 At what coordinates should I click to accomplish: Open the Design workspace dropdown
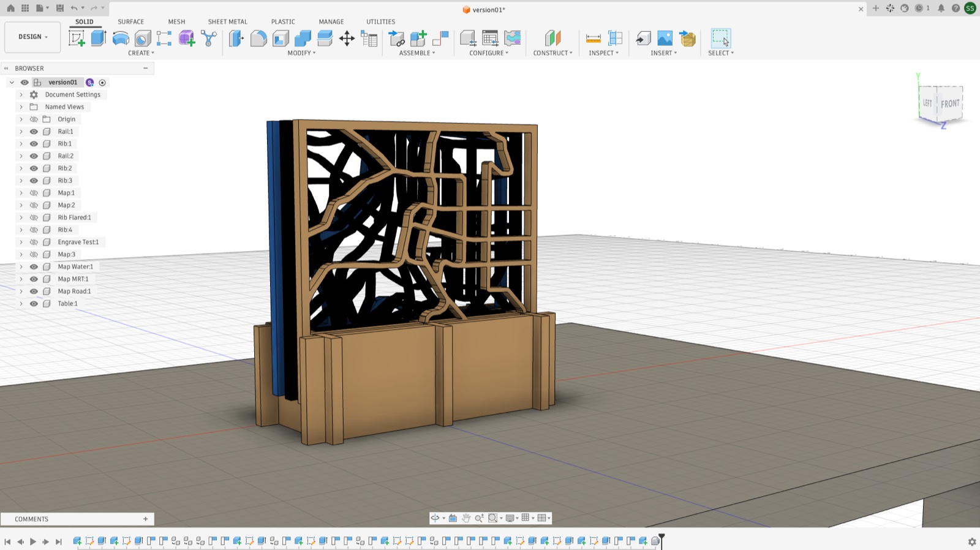coord(32,37)
